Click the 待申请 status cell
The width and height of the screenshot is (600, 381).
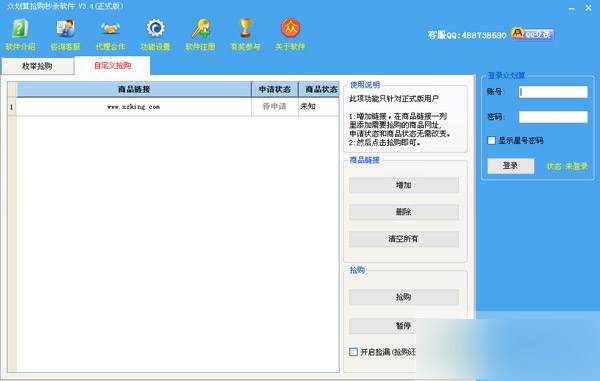(275, 107)
